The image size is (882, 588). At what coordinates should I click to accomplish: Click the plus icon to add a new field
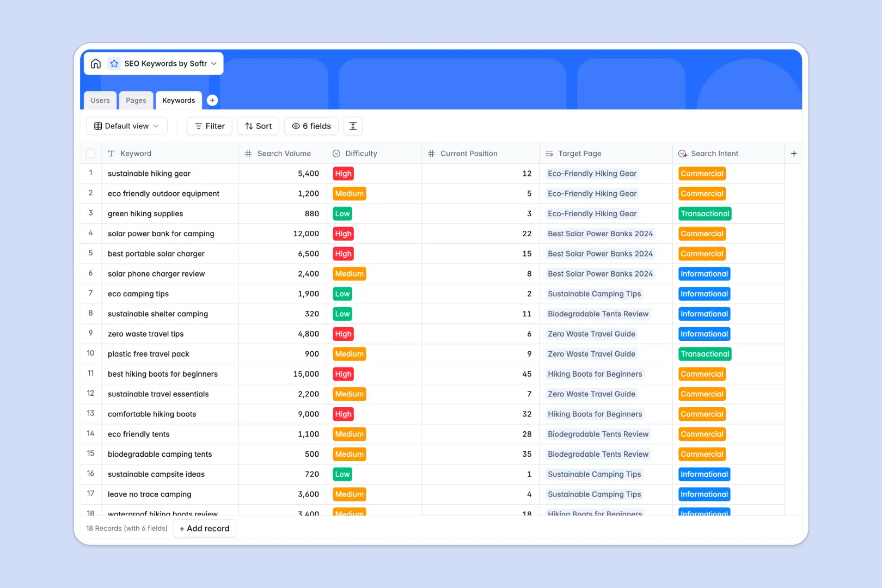794,153
